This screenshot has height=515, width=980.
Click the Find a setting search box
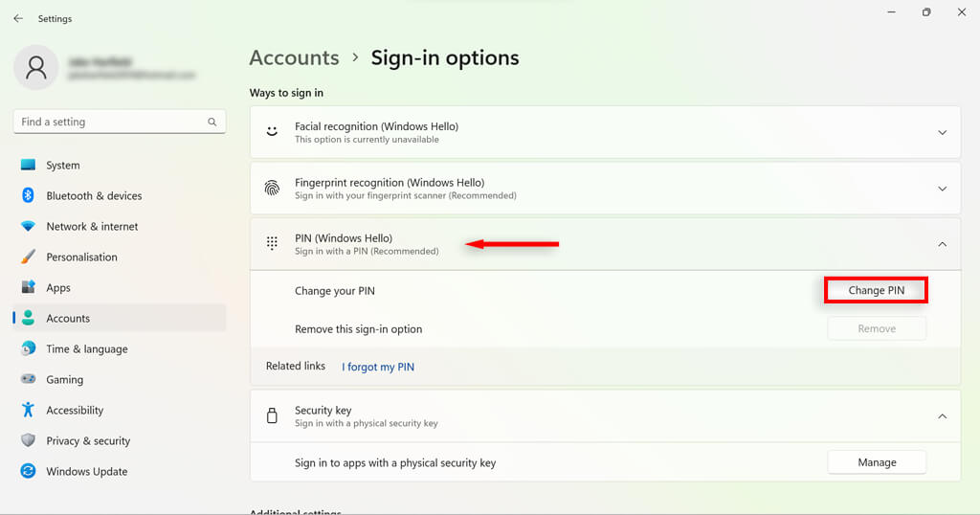point(110,122)
